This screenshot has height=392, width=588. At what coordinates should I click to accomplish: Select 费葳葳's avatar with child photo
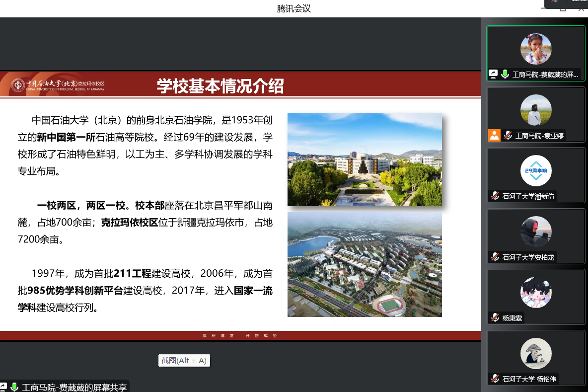[x=536, y=49]
